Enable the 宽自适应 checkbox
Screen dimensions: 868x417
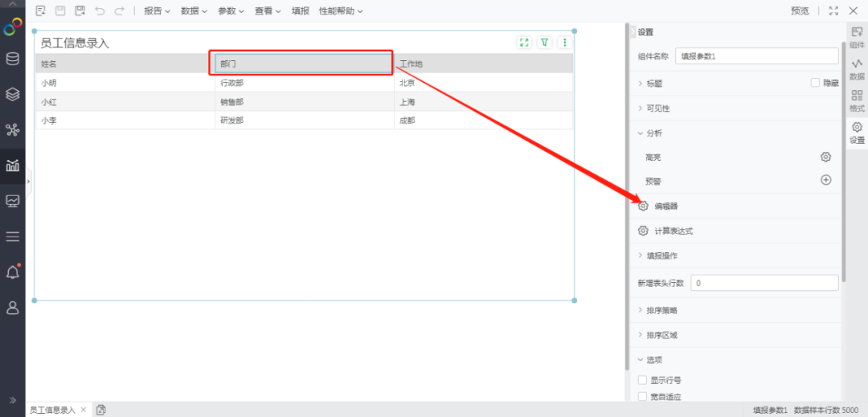(643, 396)
